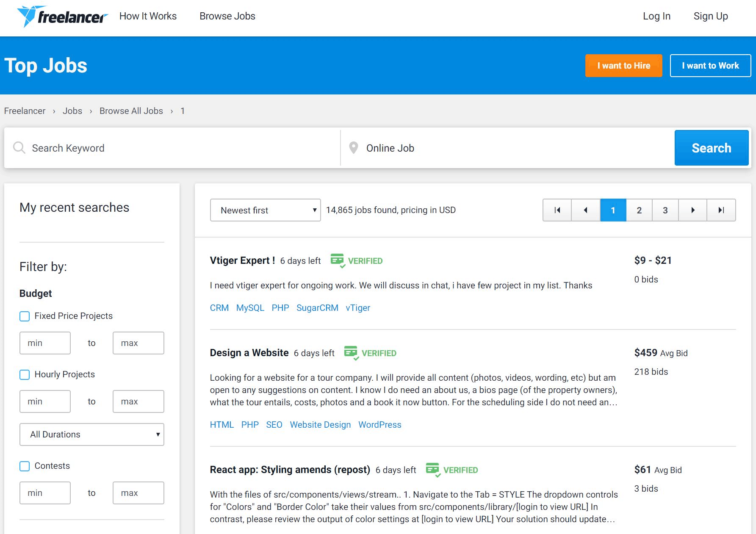This screenshot has height=534, width=756.
Task: Go to last page arrow icon
Action: click(721, 210)
